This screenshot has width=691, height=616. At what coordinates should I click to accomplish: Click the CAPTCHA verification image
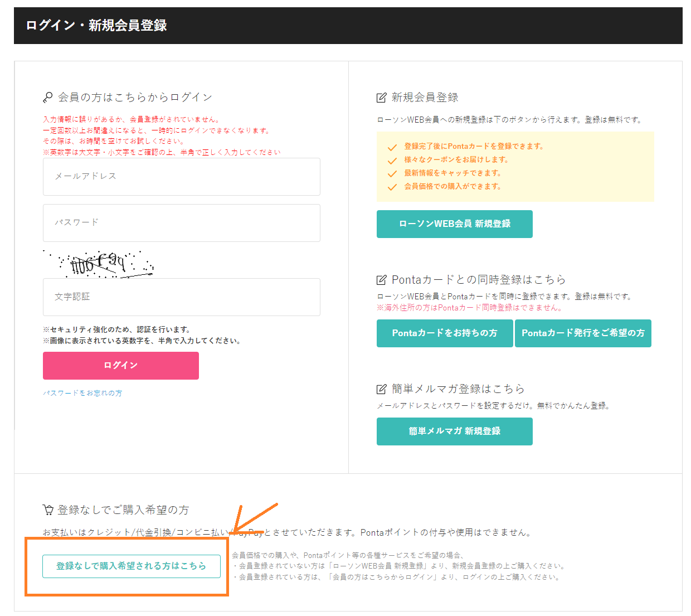click(x=99, y=264)
